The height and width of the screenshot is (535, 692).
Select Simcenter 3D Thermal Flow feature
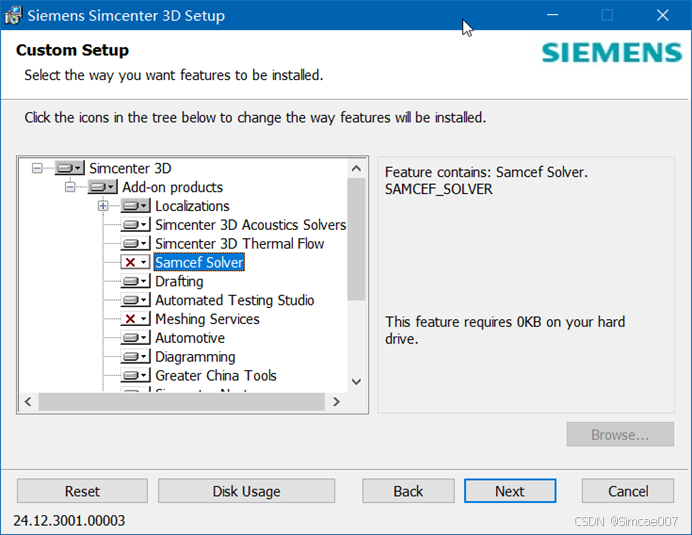240,244
